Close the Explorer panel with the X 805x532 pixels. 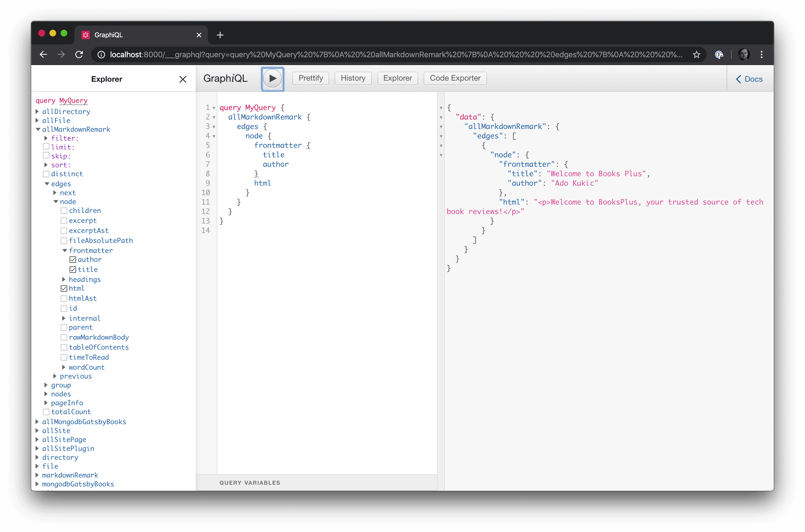click(x=183, y=79)
